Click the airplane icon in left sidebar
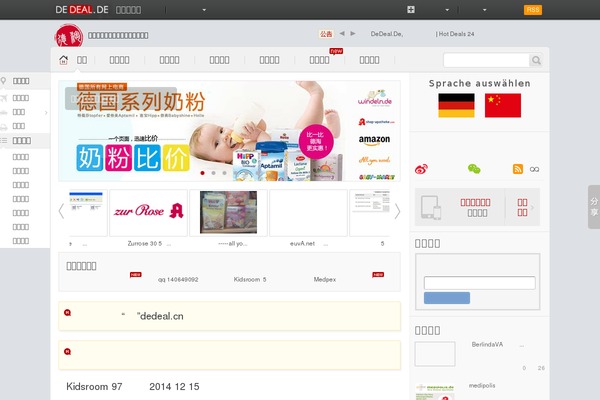This screenshot has height=400, width=600. click(3, 98)
